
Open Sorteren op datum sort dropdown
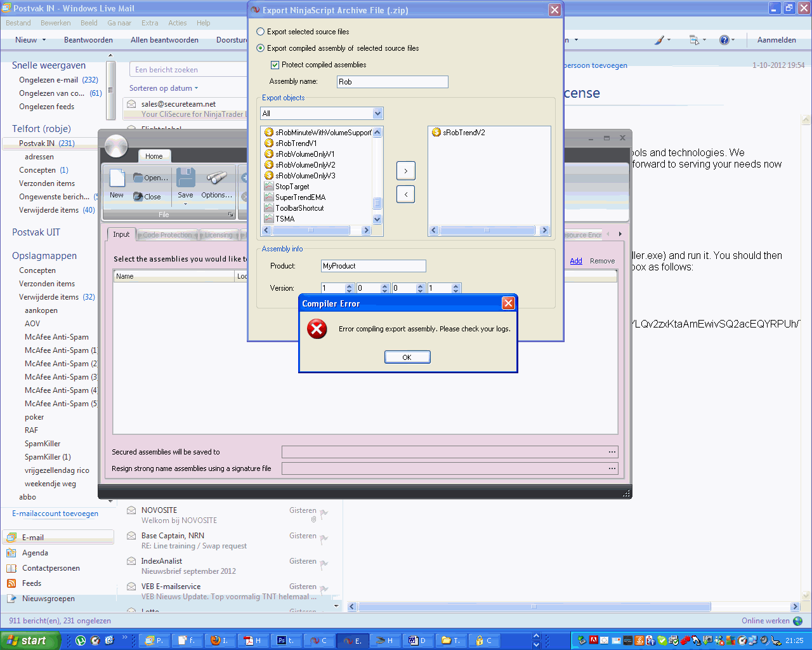164,88
